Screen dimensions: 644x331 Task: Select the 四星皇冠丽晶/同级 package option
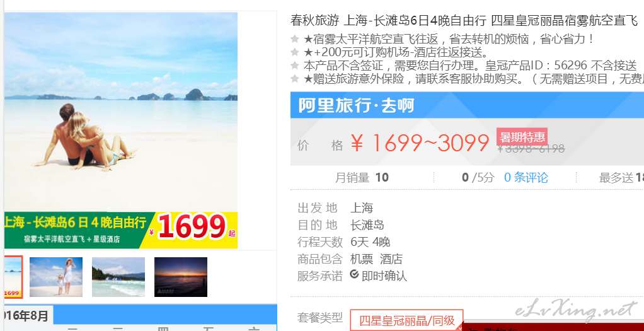pyautogui.click(x=406, y=320)
